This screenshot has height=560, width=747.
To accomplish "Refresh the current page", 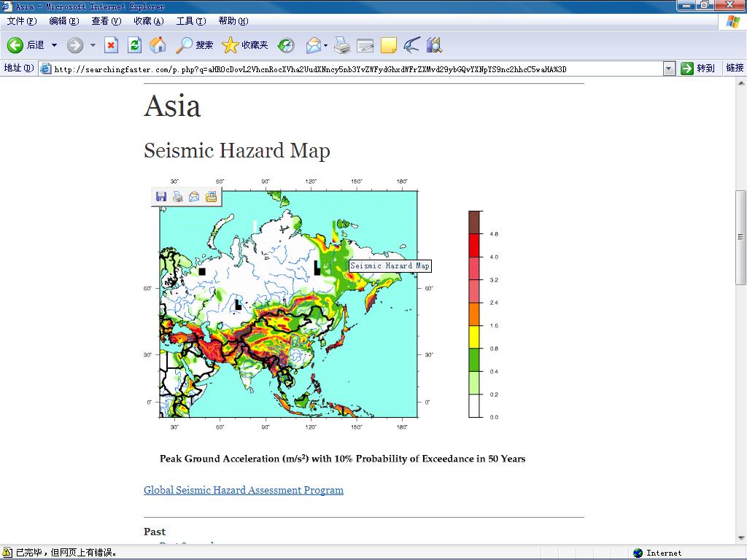I will pyautogui.click(x=134, y=45).
